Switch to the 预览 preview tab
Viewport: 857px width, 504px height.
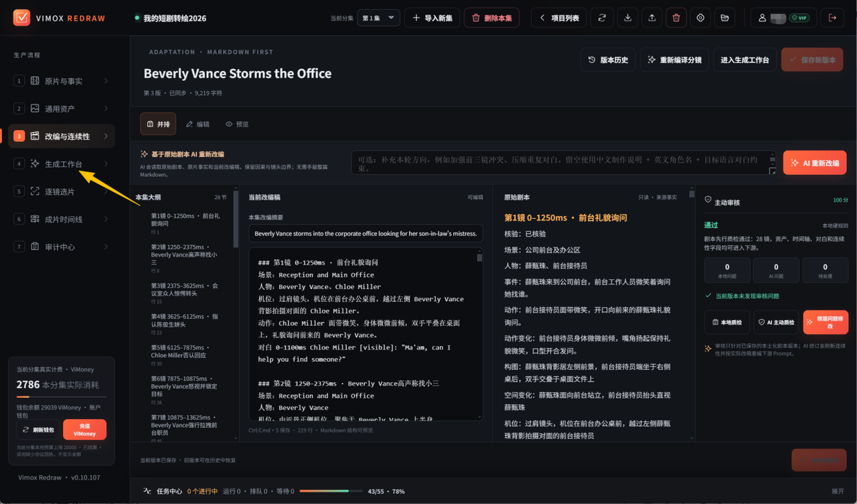click(237, 124)
